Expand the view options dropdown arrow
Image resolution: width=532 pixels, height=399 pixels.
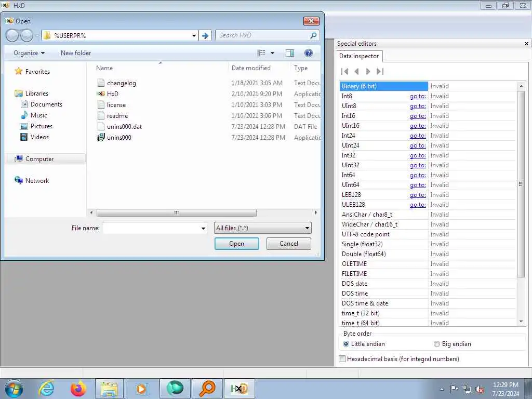coord(272,53)
